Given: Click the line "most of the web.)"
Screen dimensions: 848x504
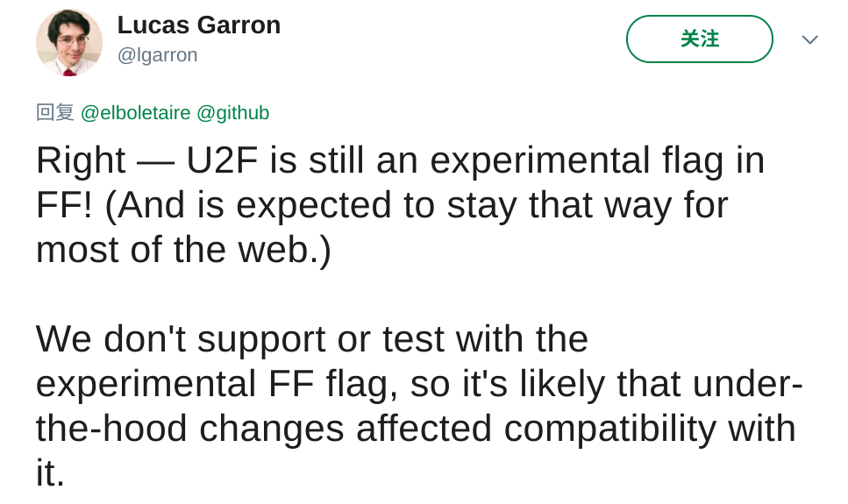Looking at the screenshot, I should pyautogui.click(x=184, y=250).
